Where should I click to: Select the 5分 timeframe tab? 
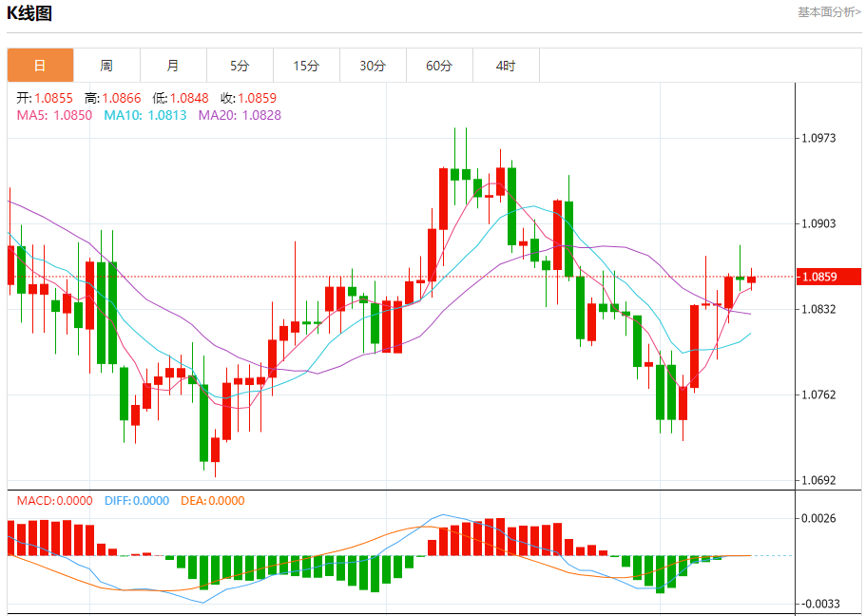pos(240,66)
